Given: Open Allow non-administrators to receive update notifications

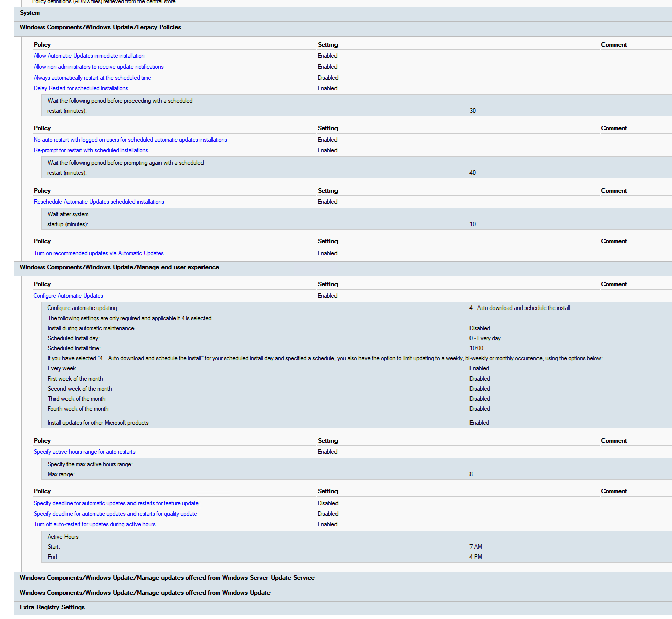Looking at the screenshot, I should coord(99,67).
